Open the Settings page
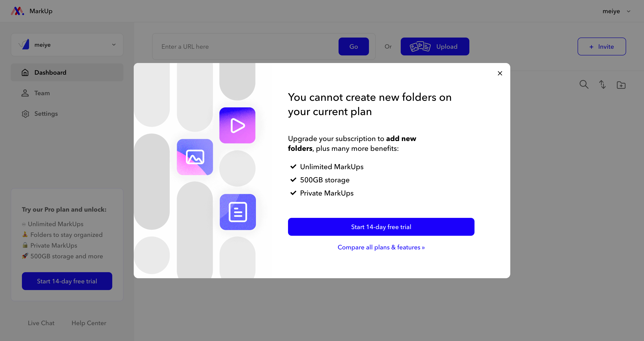Screen dimensions: 644x341 [x=46, y=114]
